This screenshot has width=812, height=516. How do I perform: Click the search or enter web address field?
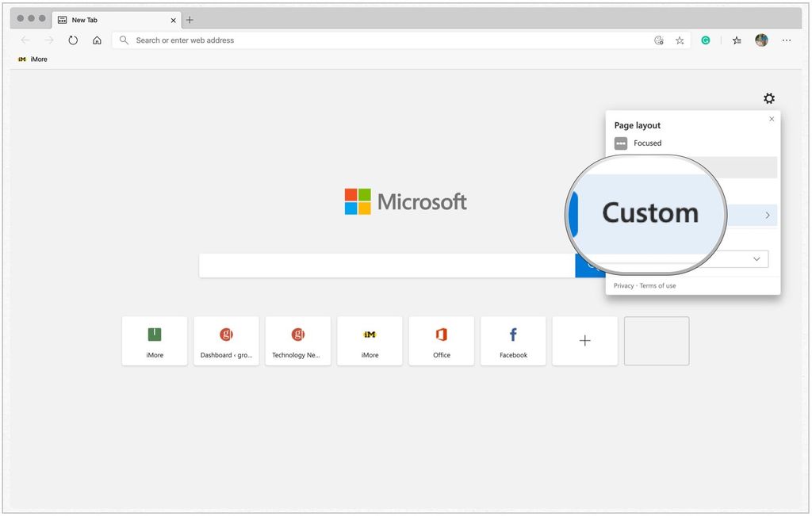pyautogui.click(x=317, y=40)
